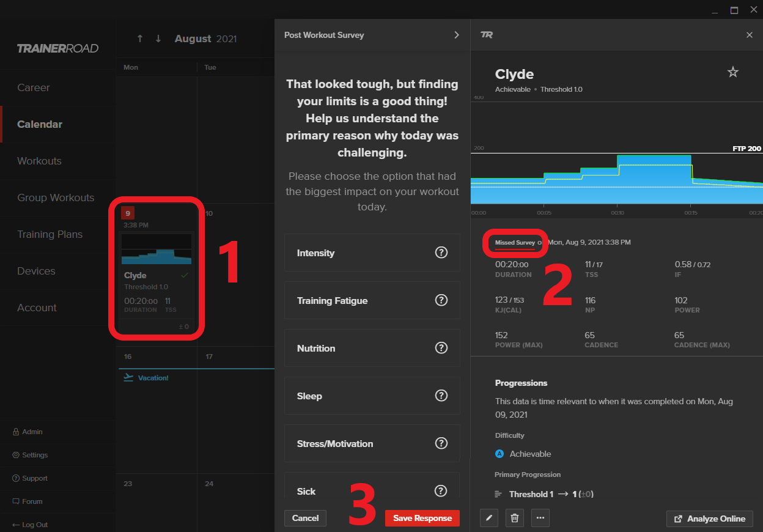Maximize the application window
Viewport: 763px width, 532px height.
[x=734, y=10]
